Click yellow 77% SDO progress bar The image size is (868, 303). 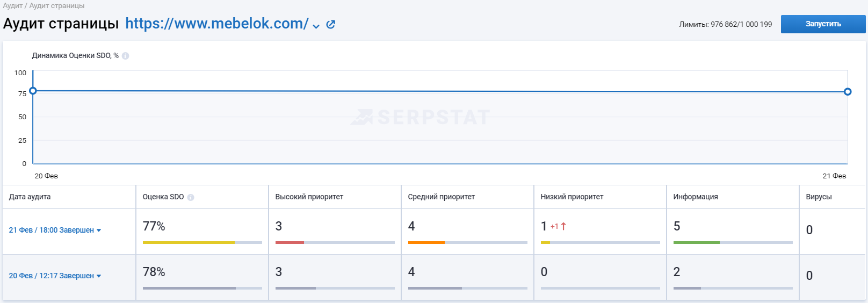tap(189, 243)
